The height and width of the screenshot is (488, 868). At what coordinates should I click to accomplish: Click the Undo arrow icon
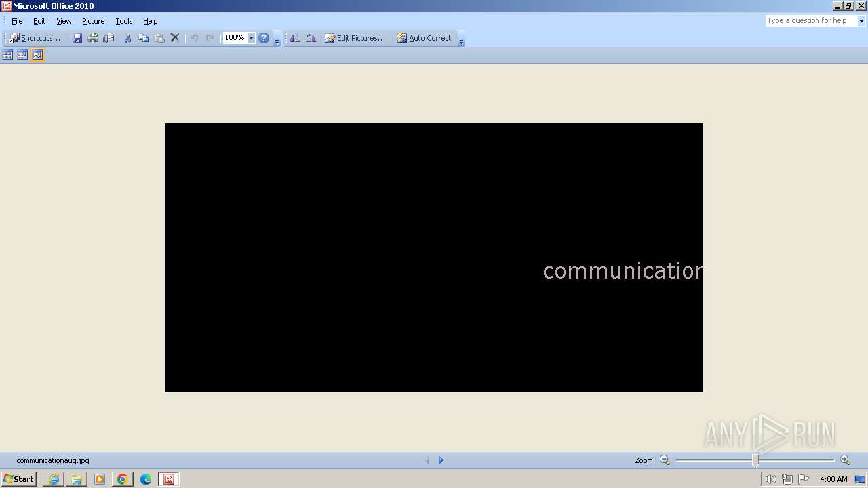(195, 38)
